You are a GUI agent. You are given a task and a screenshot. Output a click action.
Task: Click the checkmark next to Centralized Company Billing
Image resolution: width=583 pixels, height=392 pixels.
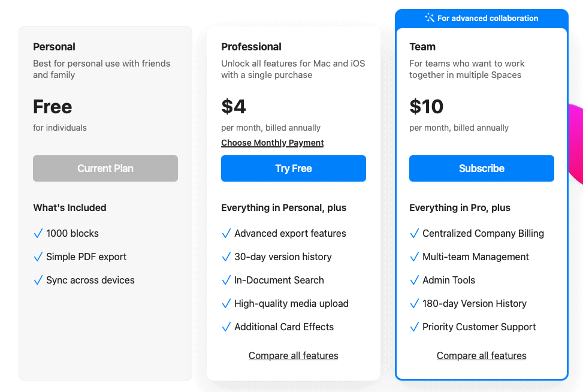(x=415, y=233)
